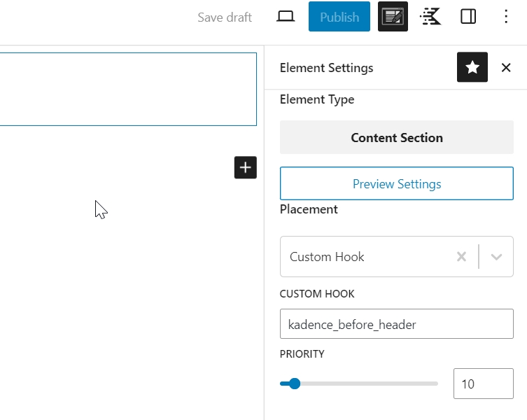The image size is (527, 420).
Task: Click Save draft
Action: [224, 17]
